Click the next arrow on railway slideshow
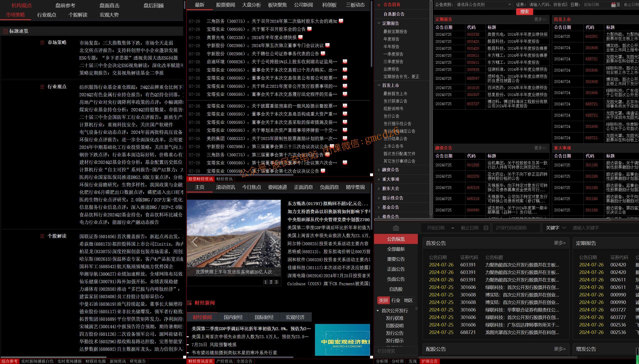Image resolution: width=639 pixels, height=364 pixels. click(x=273, y=242)
